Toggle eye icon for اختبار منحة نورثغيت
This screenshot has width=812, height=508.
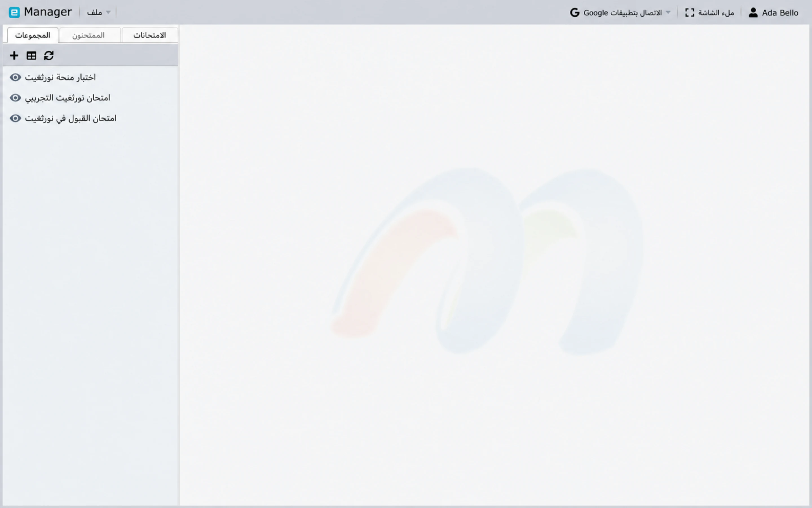pyautogui.click(x=16, y=77)
